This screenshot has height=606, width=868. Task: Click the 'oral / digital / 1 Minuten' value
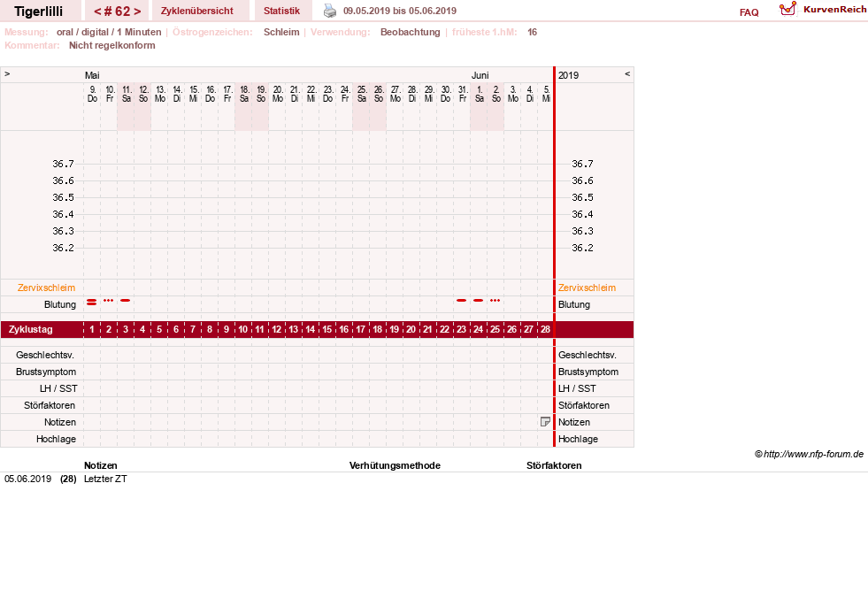tap(109, 32)
